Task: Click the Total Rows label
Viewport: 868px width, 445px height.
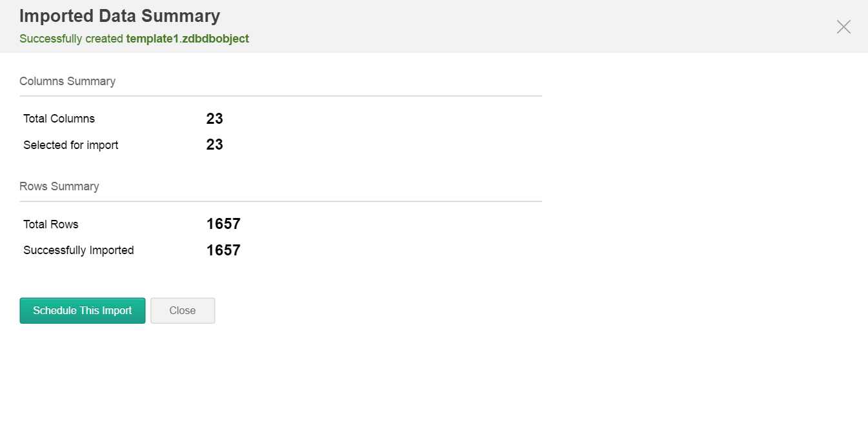Action: [x=51, y=224]
